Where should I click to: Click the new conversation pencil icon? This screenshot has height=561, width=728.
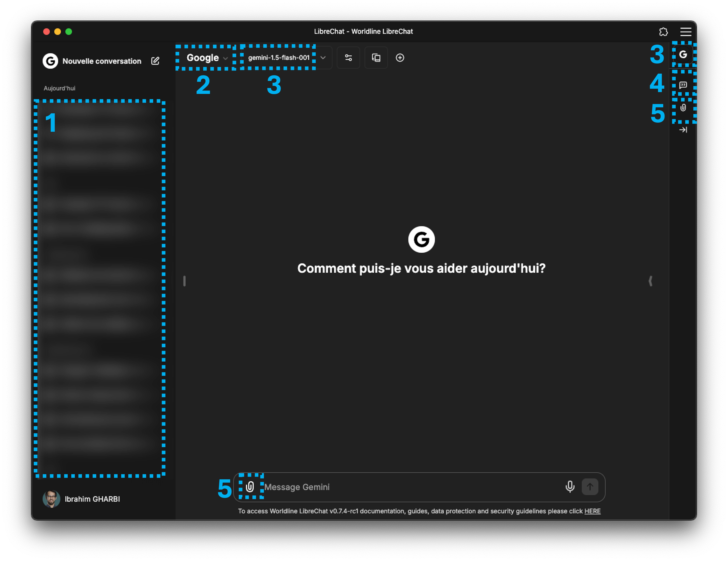click(x=155, y=61)
